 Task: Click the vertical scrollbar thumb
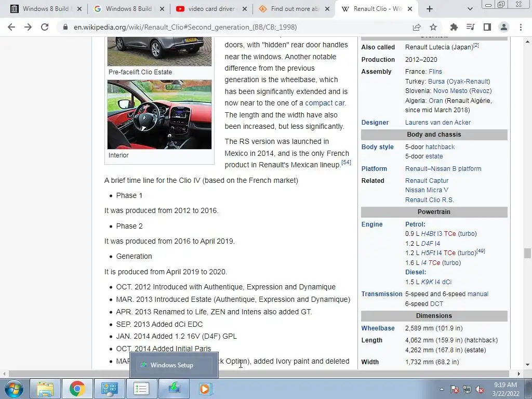tap(527, 253)
